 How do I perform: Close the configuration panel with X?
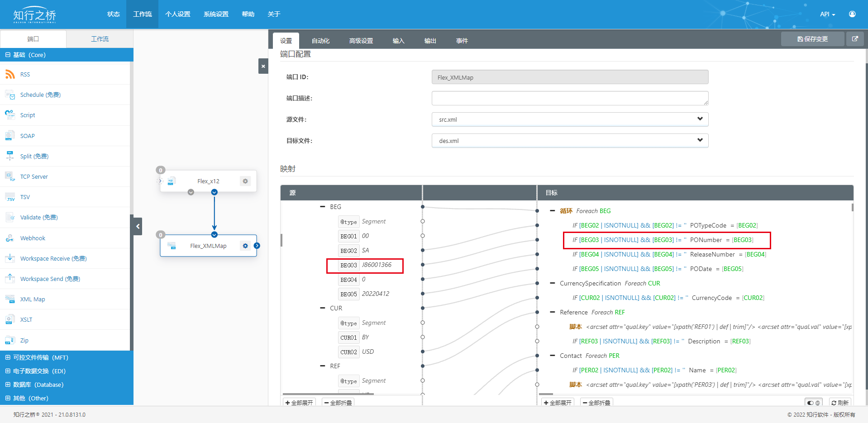[263, 66]
